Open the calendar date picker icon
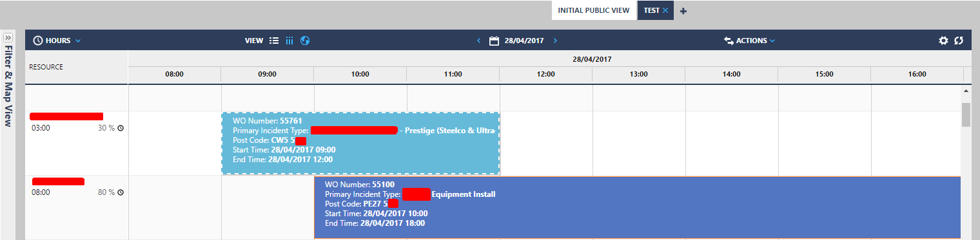This screenshot has width=980, height=240. (495, 41)
